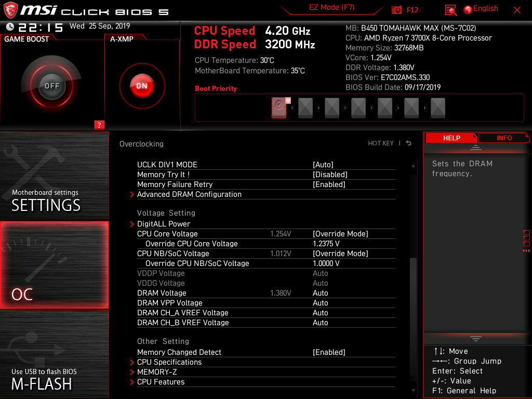Viewport: 532px width, 399px height.
Task: Expand DigitALL Power submenu
Action: 164,224
